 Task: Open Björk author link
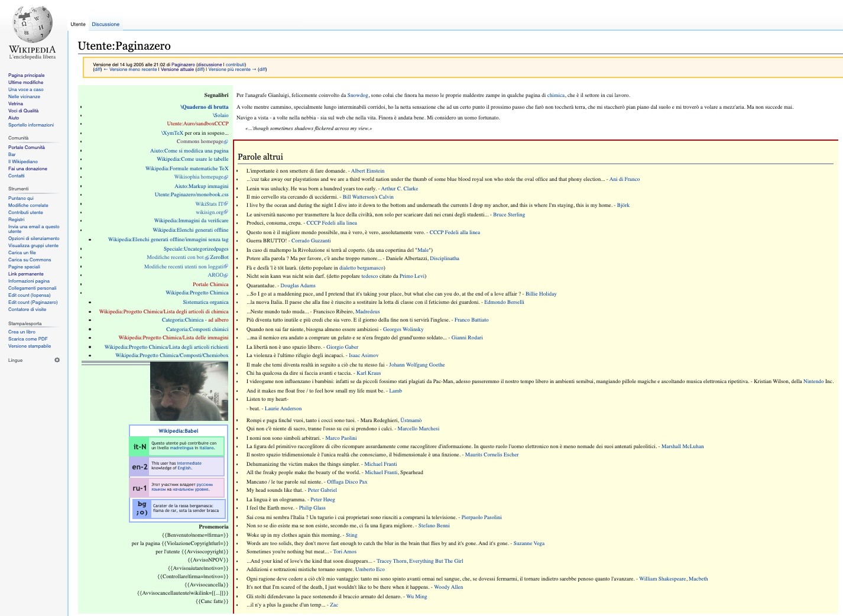[623, 205]
